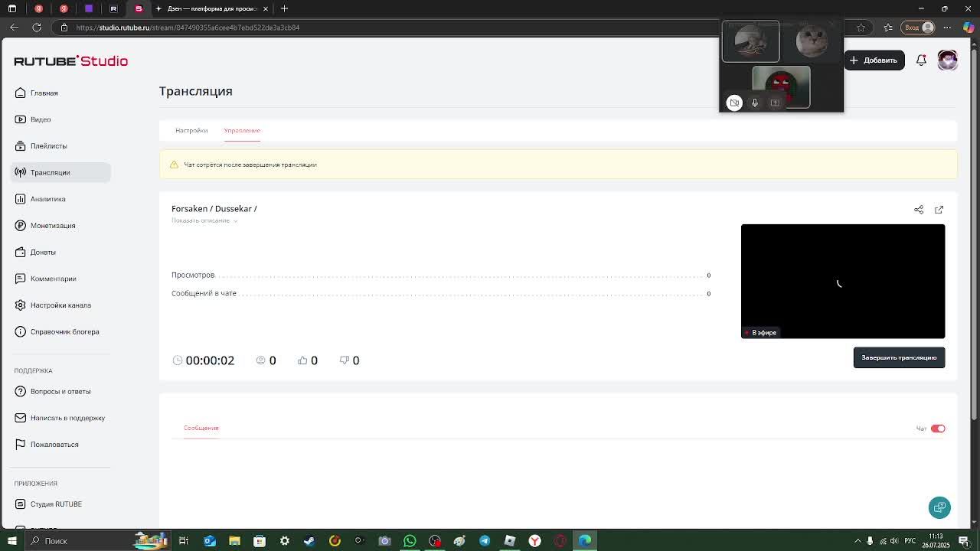
Task: Click the red-masked participant thumbnail
Action: click(781, 86)
